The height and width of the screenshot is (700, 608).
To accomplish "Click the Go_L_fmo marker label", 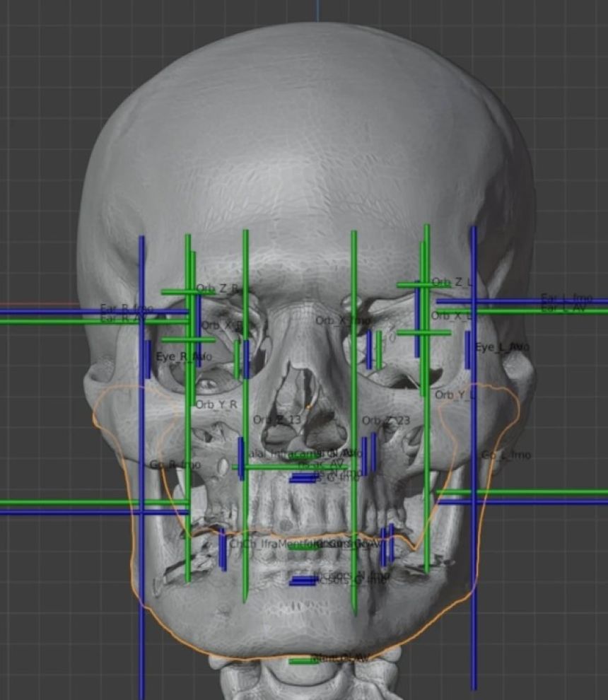I will (505, 455).
